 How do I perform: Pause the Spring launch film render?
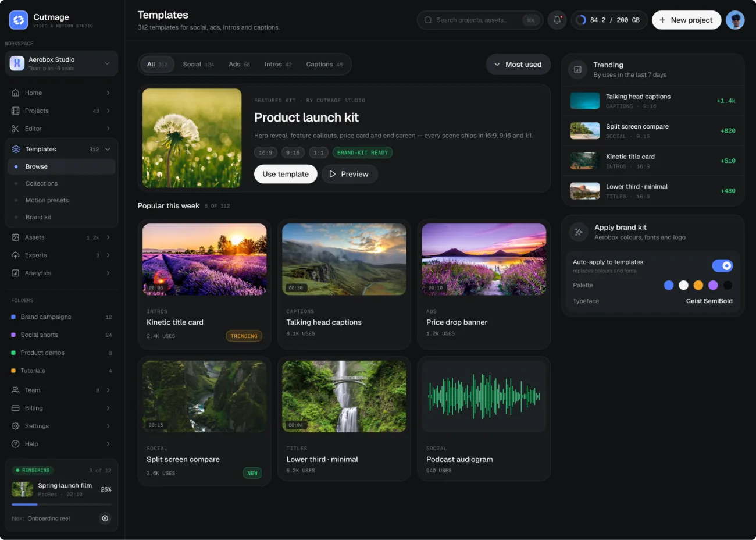105,518
